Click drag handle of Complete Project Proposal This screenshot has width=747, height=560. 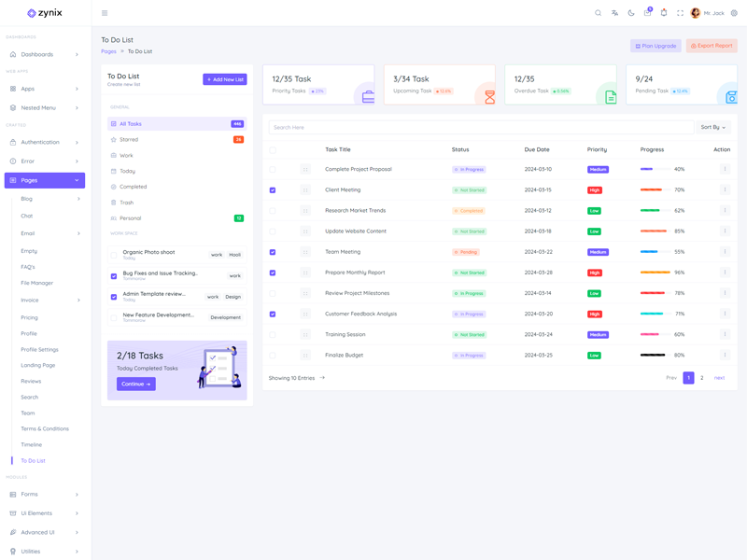(x=305, y=170)
